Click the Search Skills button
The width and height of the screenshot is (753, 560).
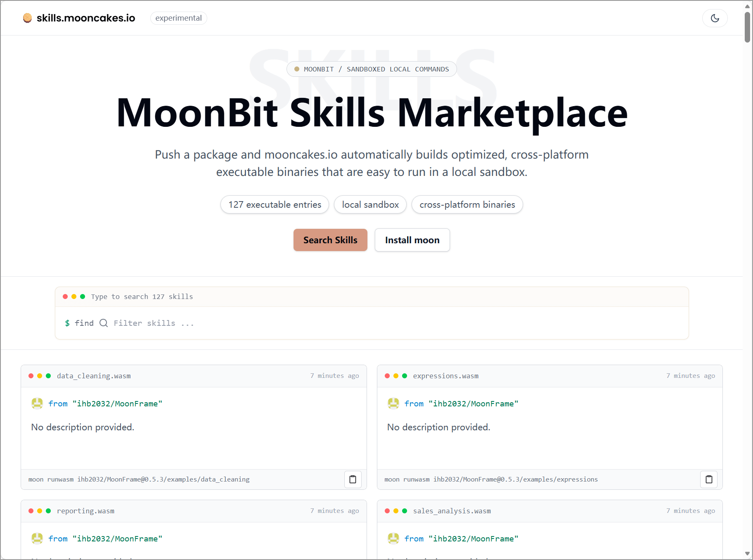[x=330, y=240]
